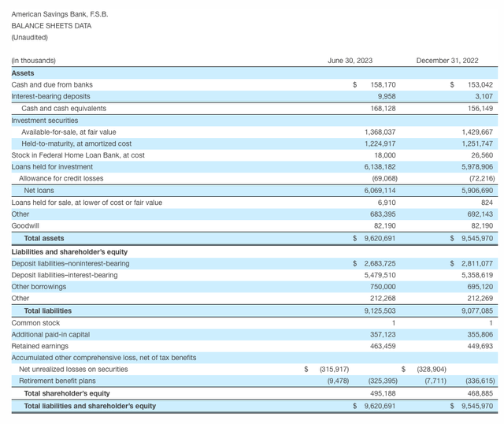Click the 'Common stock' label
Screen dimensions: 504x424
(35, 322)
